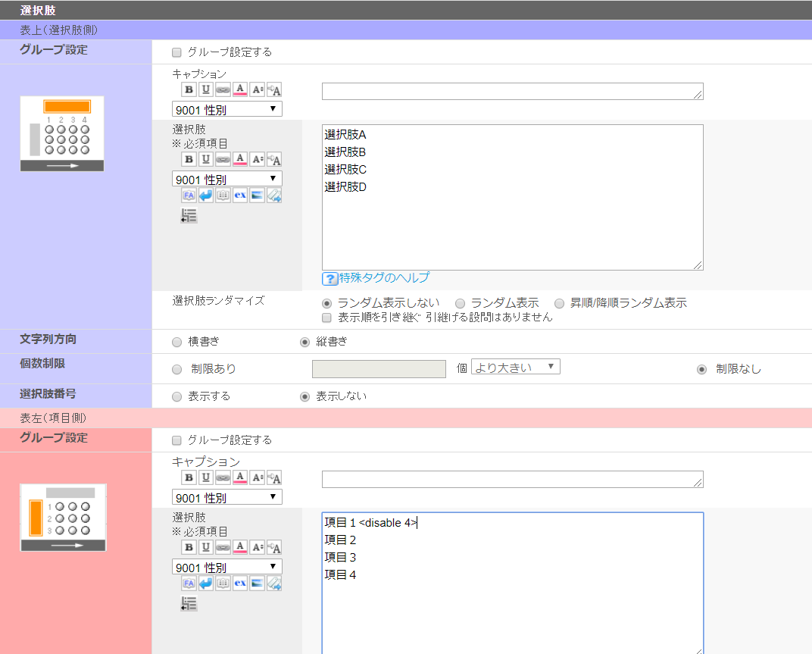This screenshot has height=654, width=812.
Task: Enable グループ設定する checkbox in 表上 section
Action: pyautogui.click(x=176, y=52)
